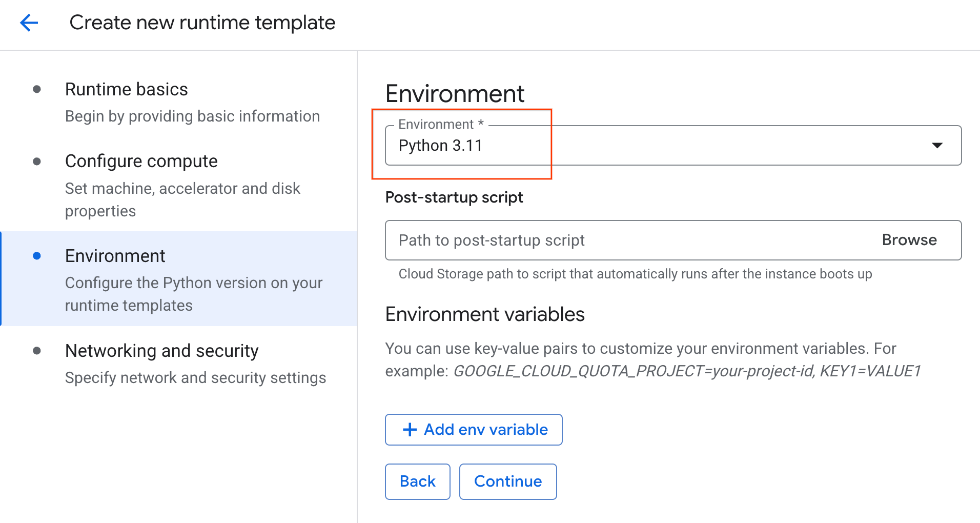Viewport: 980px width, 523px height.
Task: Switch to the Networking and security step
Action: click(161, 351)
